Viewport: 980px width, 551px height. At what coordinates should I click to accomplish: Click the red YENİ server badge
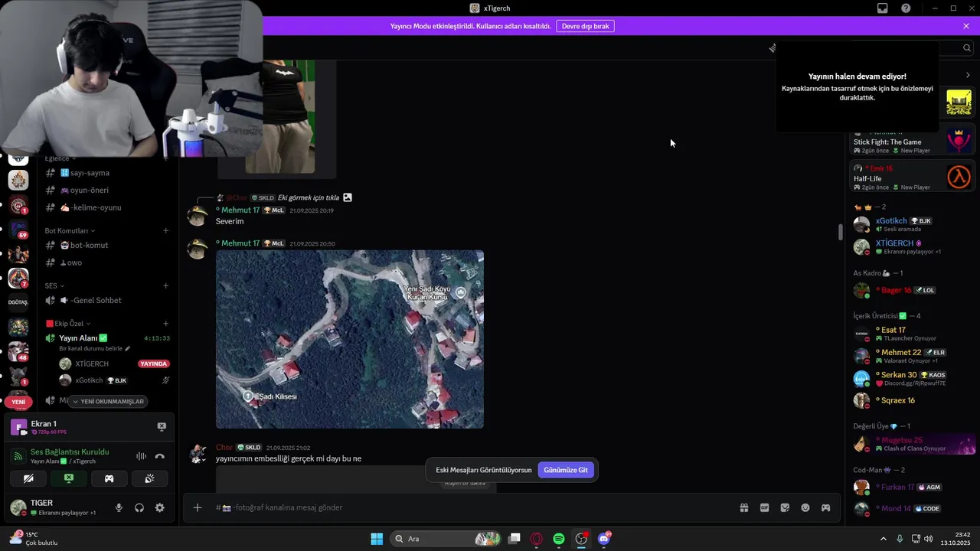[x=18, y=402]
